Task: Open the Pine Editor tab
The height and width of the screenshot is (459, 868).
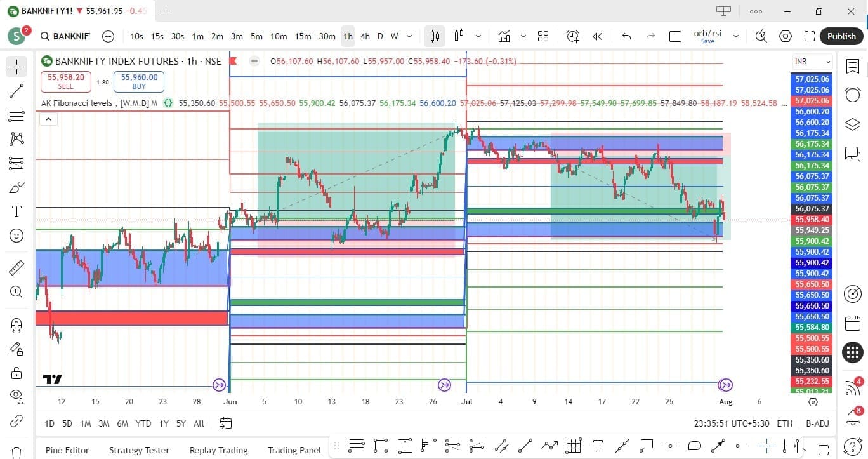Action: (67, 450)
